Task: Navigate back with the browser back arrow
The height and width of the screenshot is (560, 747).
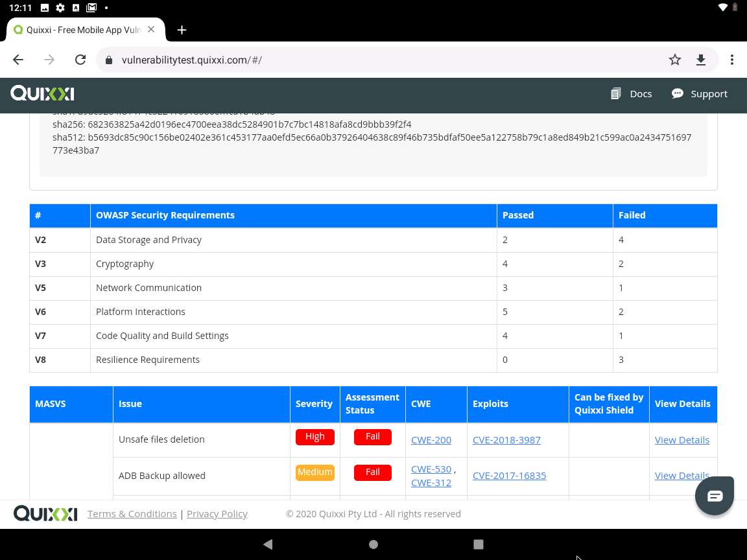Action: [x=18, y=60]
